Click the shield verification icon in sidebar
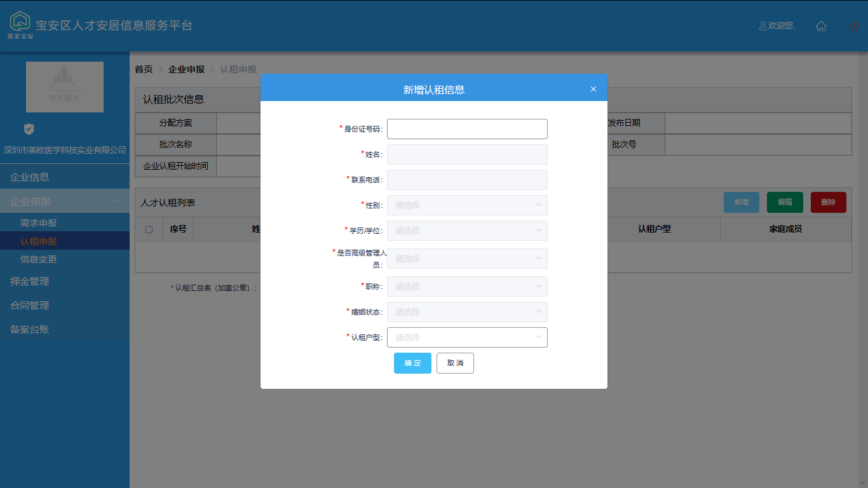The image size is (868, 488). pos(29,129)
